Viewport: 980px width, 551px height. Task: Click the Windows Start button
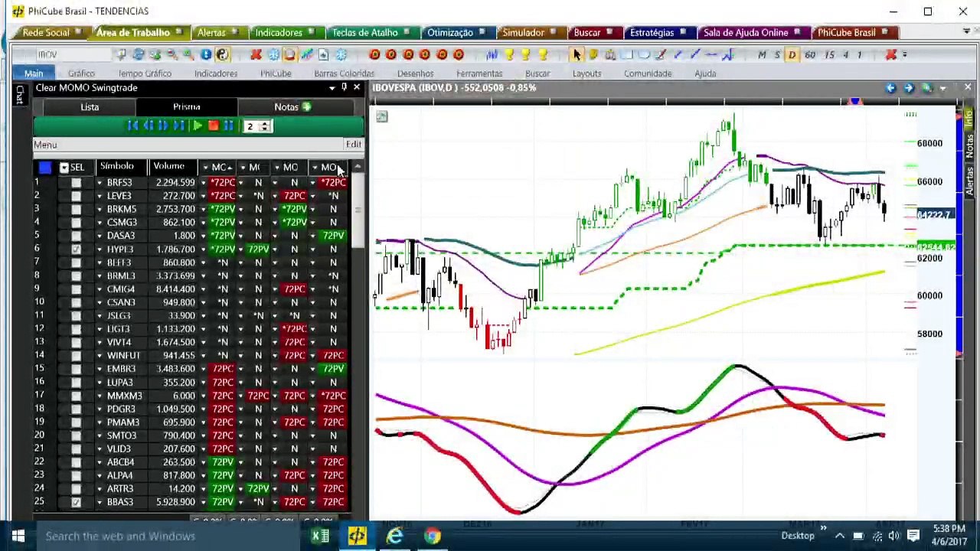pyautogui.click(x=18, y=536)
